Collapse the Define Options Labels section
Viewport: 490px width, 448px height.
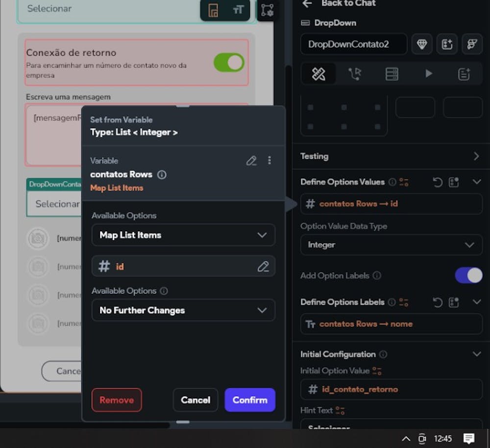tap(477, 301)
